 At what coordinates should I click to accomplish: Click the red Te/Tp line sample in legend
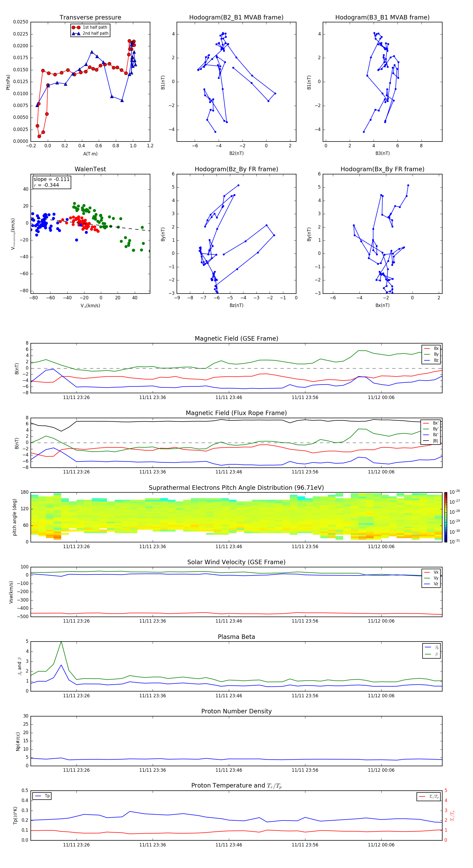422,796
